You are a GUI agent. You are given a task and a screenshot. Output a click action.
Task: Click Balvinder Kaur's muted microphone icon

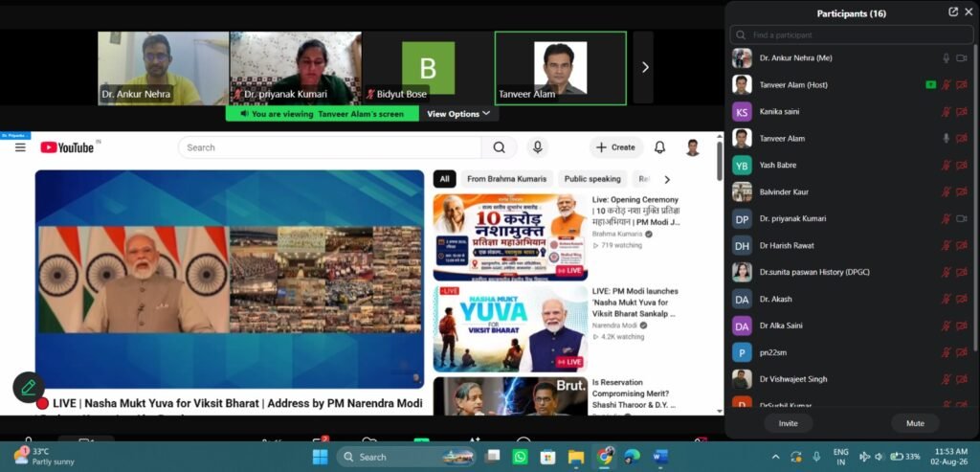[947, 191]
